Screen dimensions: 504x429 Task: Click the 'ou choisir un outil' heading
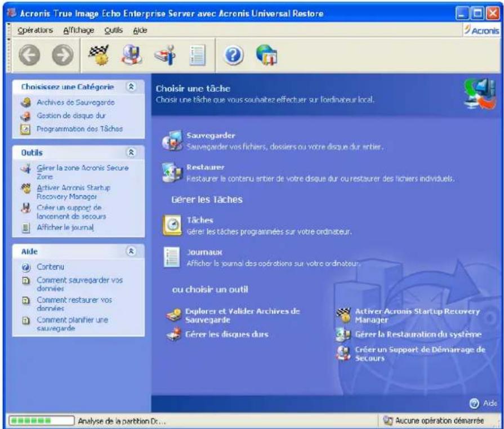pyautogui.click(x=210, y=289)
